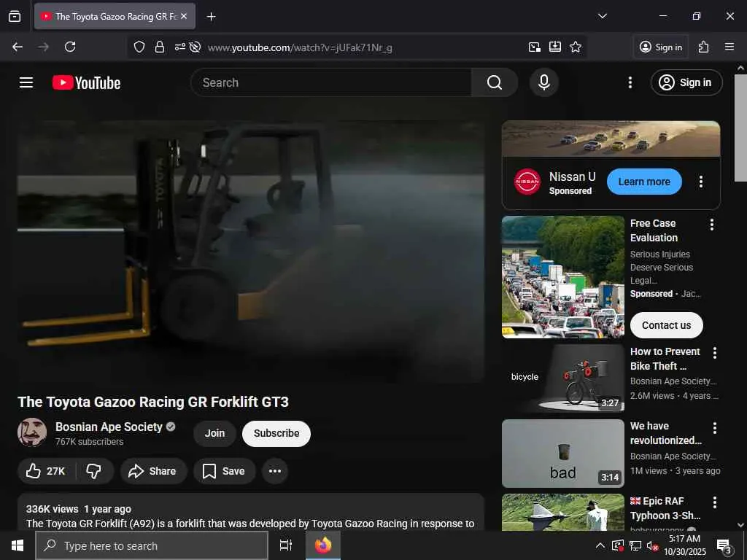Click blocked autoplay icon in address bar
Image resolution: width=747 pixels, height=560 pixels.
tap(194, 47)
